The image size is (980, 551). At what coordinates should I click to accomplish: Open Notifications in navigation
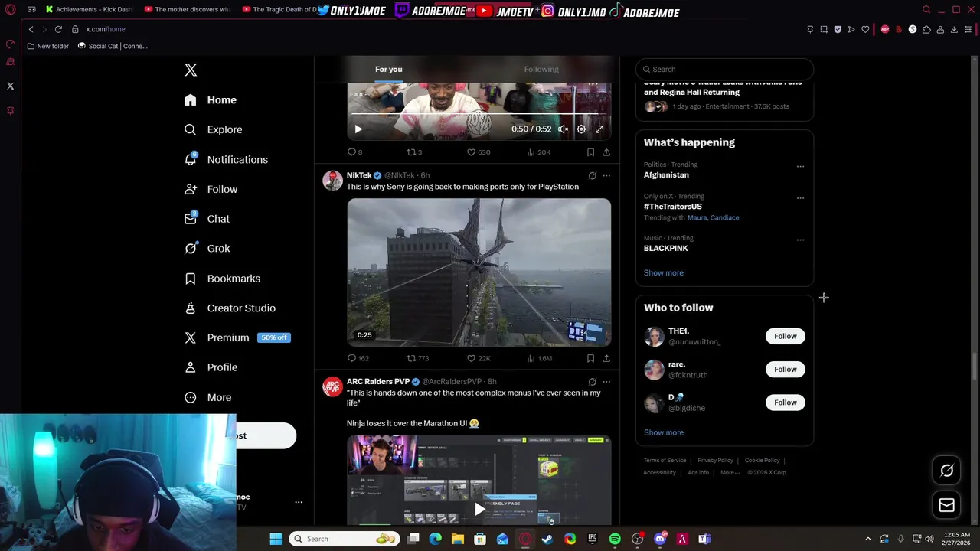[226, 160]
